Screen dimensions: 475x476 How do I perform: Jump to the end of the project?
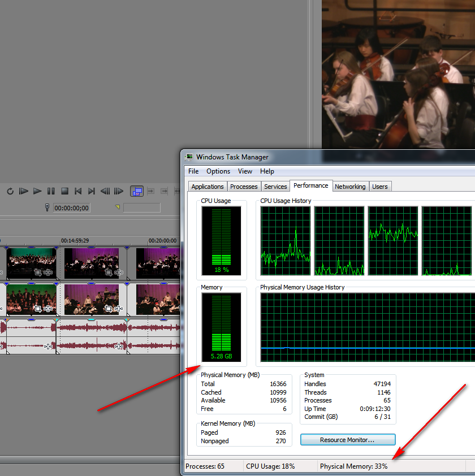pyautogui.click(x=92, y=191)
